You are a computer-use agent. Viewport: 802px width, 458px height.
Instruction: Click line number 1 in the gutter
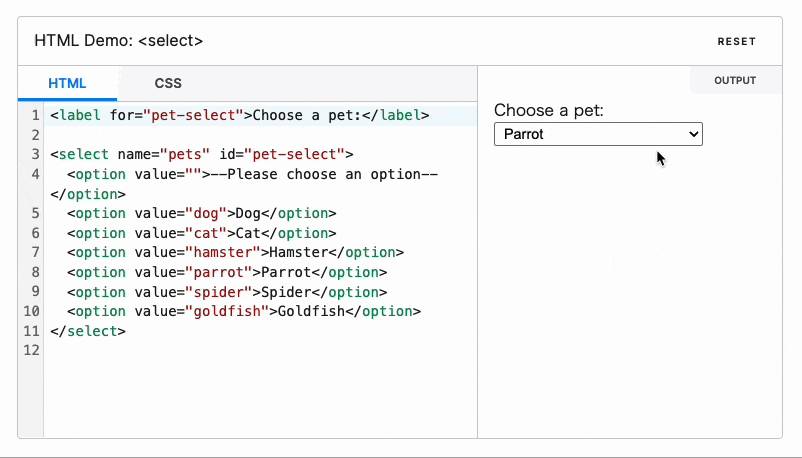pos(35,116)
